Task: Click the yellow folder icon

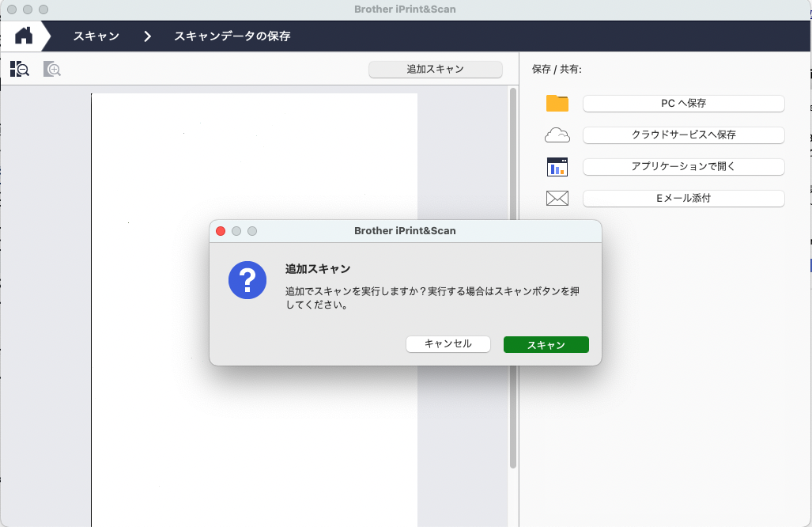Action: (x=557, y=104)
